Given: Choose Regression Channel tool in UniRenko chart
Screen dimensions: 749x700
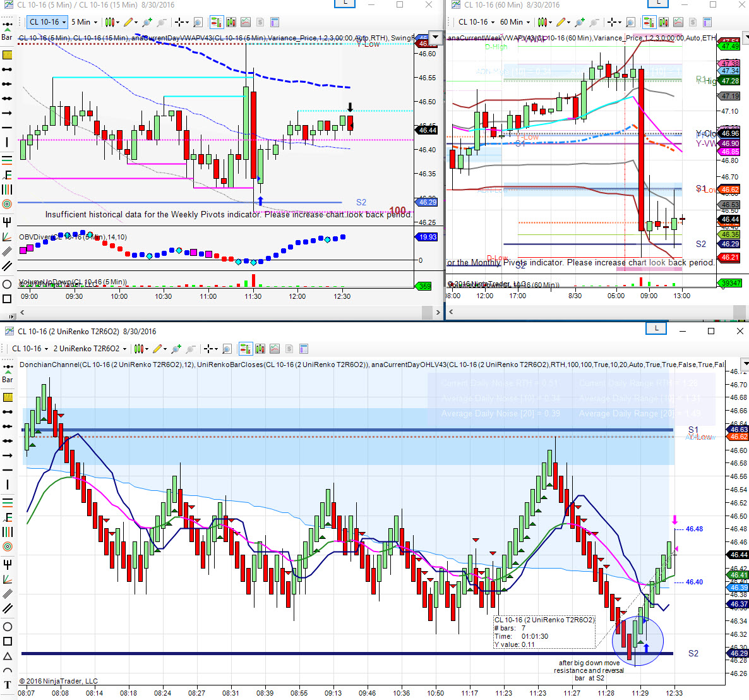Looking at the screenshot, I should click(8, 594).
